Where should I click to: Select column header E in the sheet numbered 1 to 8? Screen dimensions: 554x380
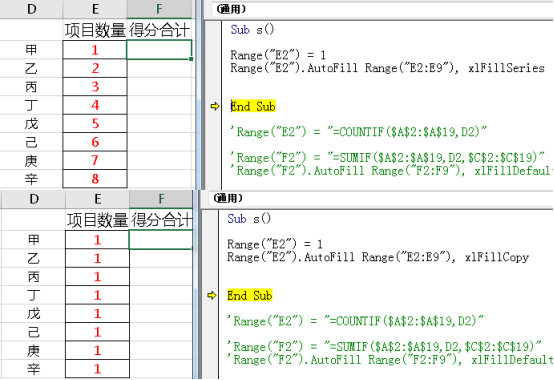pyautogui.click(x=95, y=9)
